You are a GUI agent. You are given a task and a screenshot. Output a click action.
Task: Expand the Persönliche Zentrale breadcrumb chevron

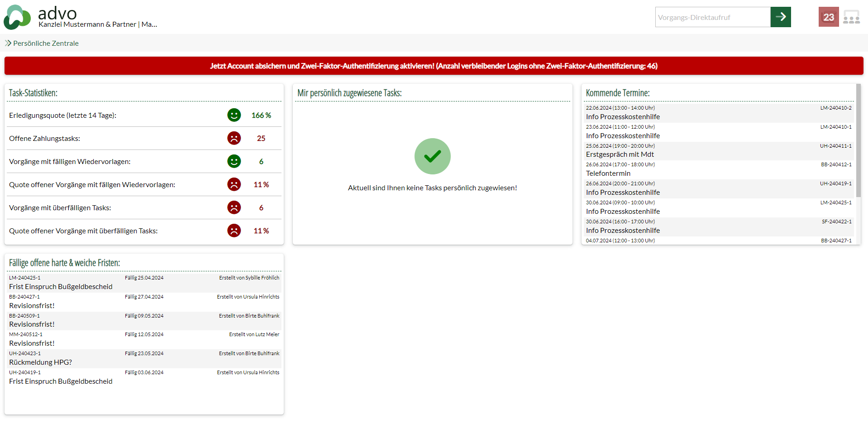click(x=8, y=43)
